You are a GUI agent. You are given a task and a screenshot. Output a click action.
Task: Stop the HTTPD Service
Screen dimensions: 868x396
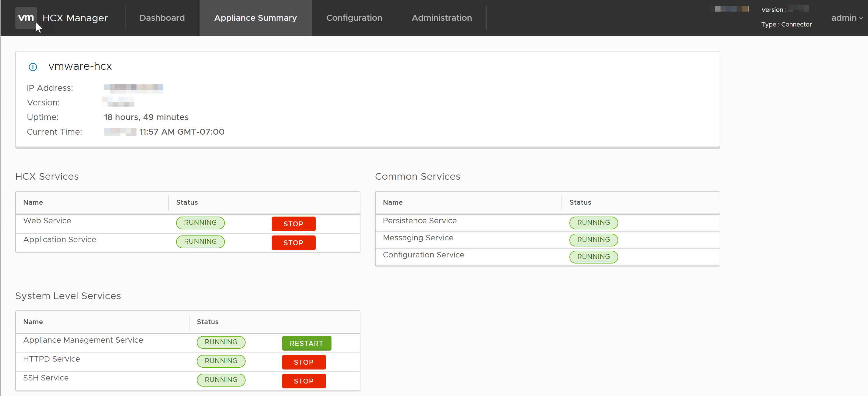pyautogui.click(x=303, y=362)
